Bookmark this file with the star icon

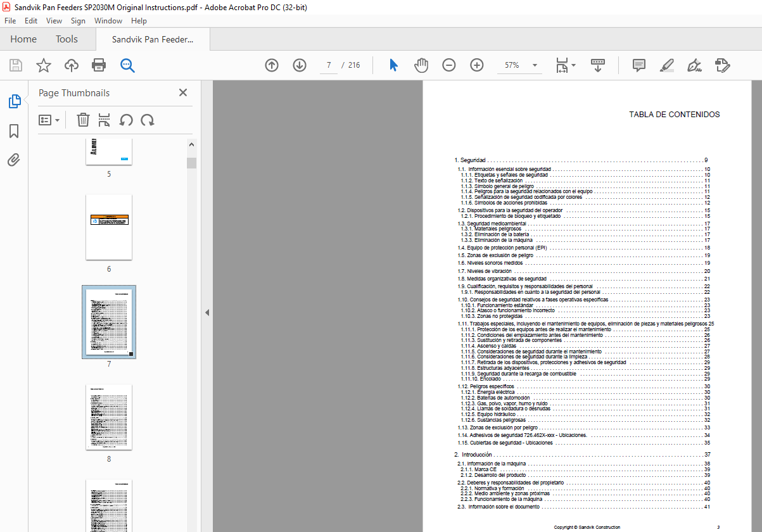[x=43, y=65]
